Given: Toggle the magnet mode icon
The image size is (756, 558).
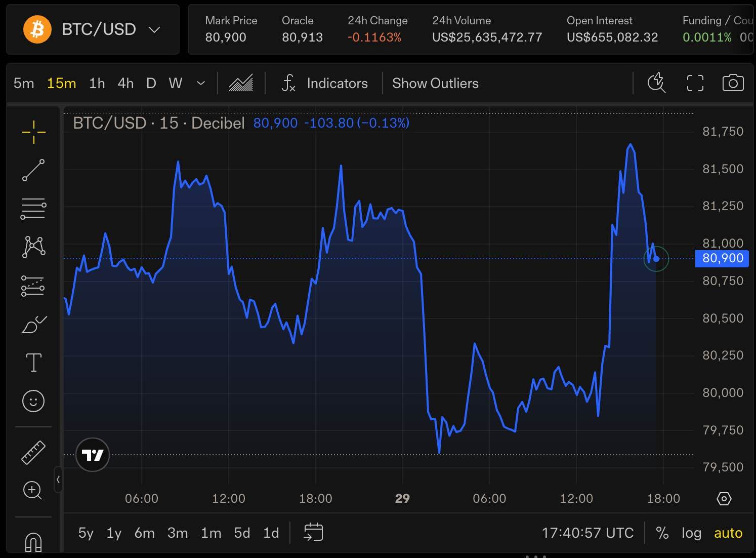Looking at the screenshot, I should (x=33, y=542).
